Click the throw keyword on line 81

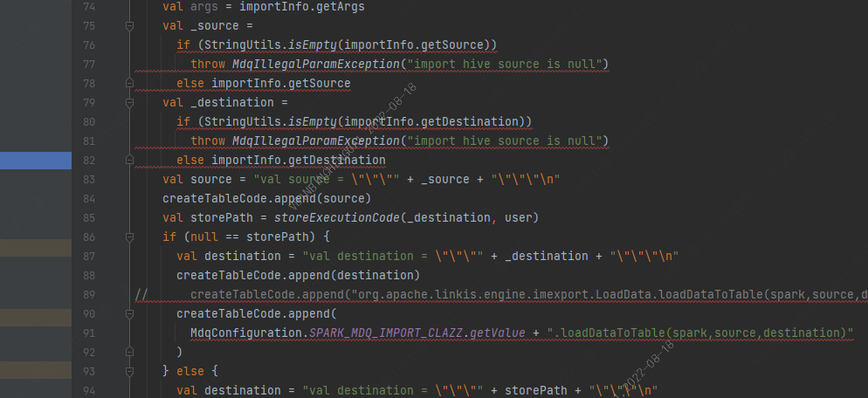(208, 141)
